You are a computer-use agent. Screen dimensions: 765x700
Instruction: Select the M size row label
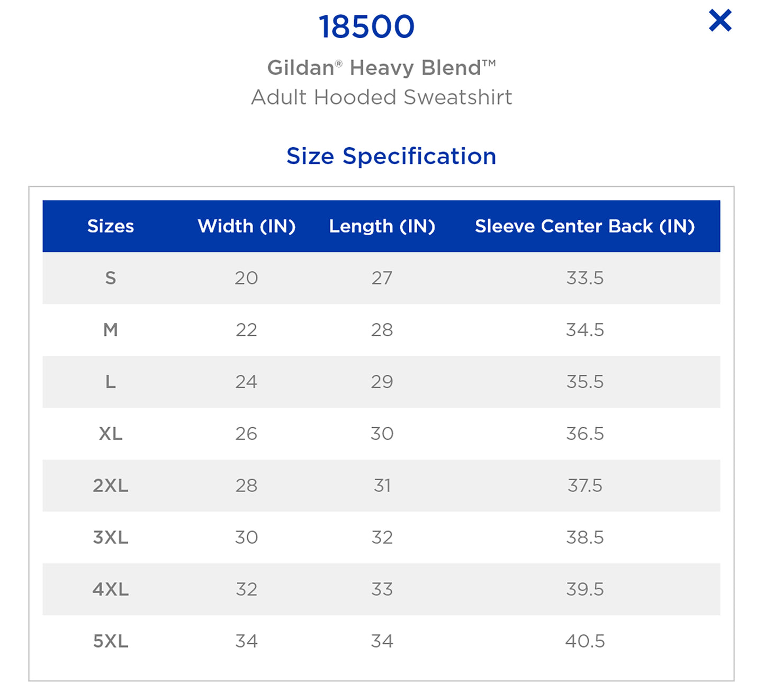click(110, 330)
